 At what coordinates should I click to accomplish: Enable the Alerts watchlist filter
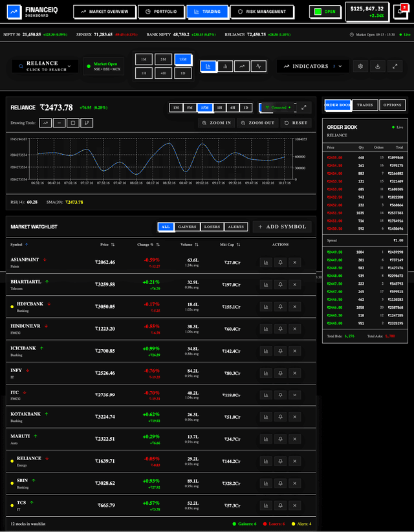[x=235, y=227]
